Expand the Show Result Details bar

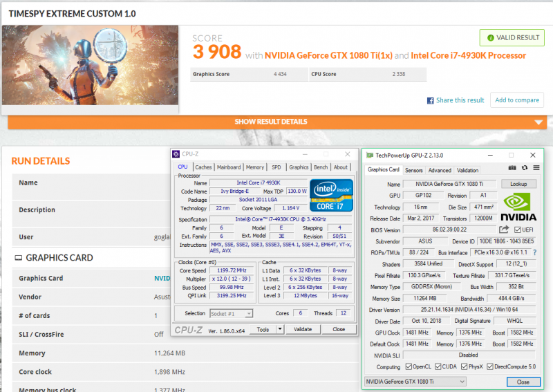click(276, 122)
